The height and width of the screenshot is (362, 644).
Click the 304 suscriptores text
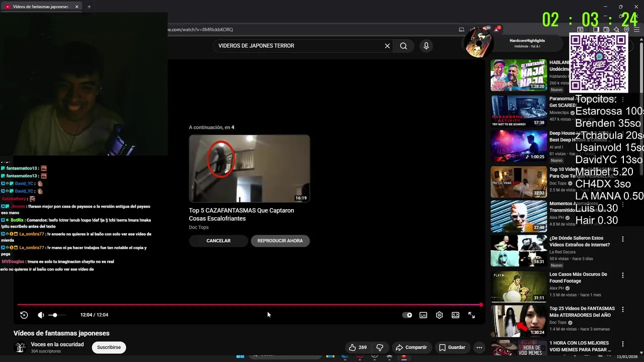coord(46,351)
